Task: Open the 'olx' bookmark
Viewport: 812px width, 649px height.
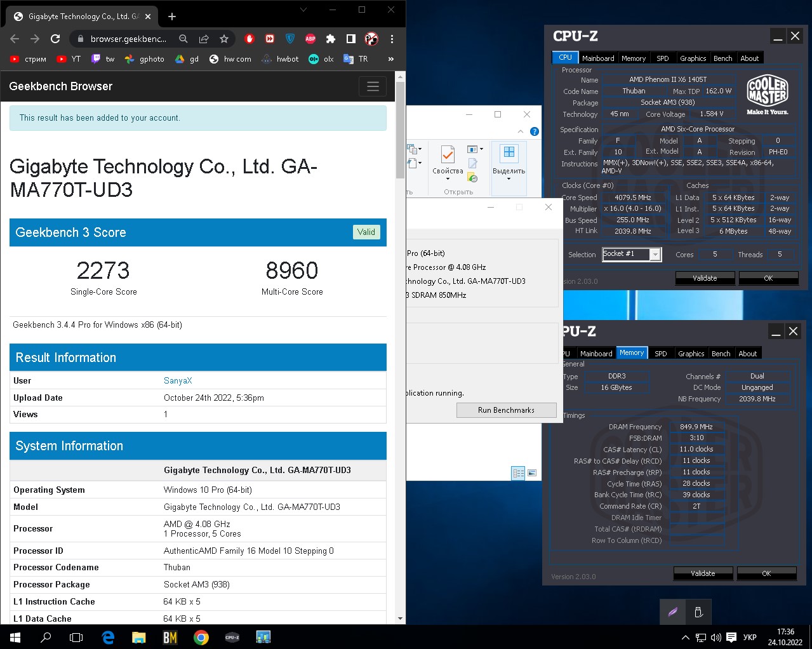Action: coord(321,59)
